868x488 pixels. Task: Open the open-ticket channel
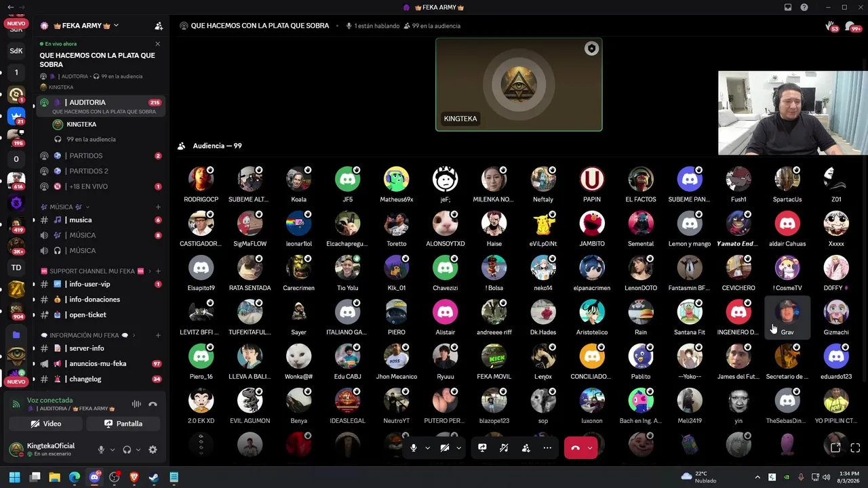(x=100, y=315)
